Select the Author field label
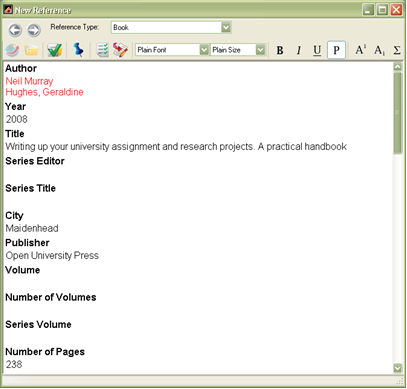 (21, 68)
